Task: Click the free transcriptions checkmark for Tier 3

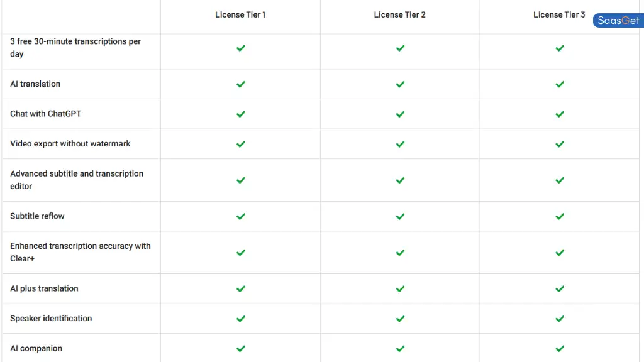Action: coord(560,48)
